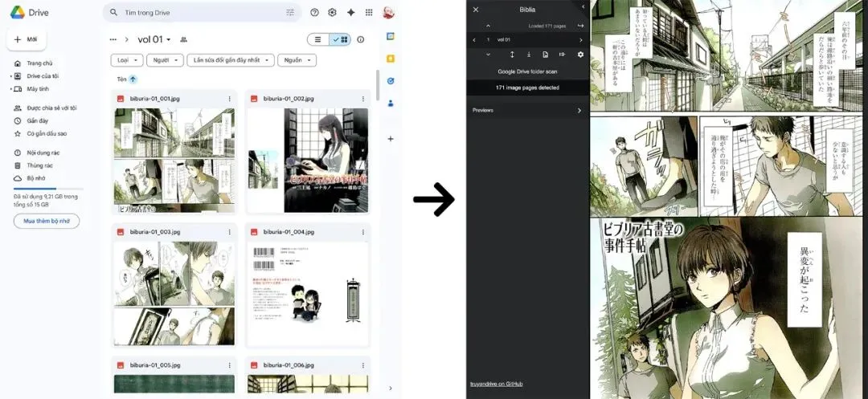Expand Drive side panel arrow at bottom
This screenshot has height=399, width=868.
(391, 388)
